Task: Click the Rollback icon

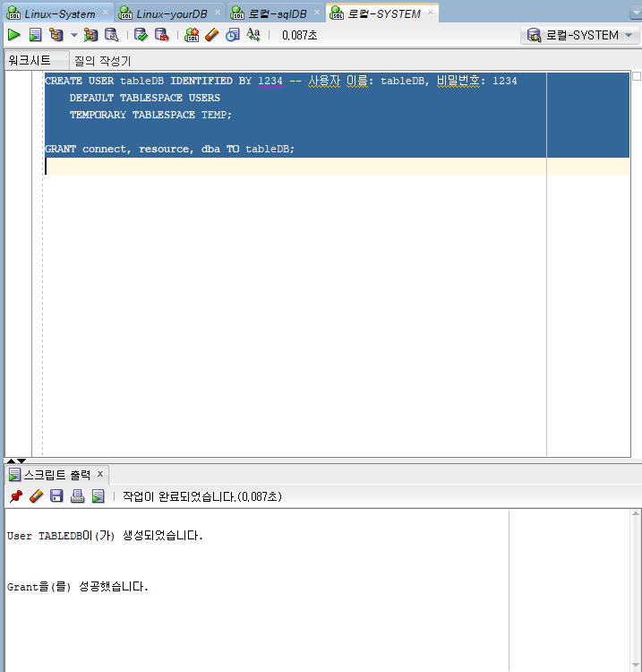Action: 161,35
